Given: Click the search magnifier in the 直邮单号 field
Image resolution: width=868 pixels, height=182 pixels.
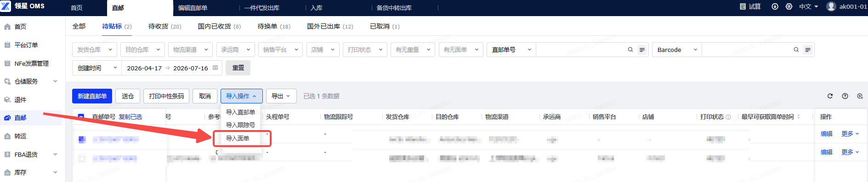Looking at the screenshot, I should point(630,50).
